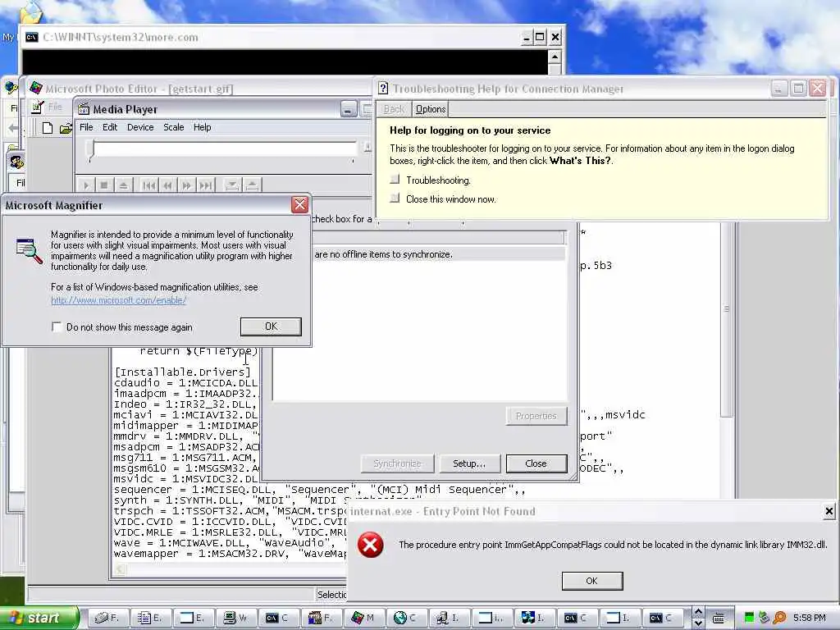This screenshot has width=840, height=630.
Task: Click the vertical scrollbar thumb beside msvidc text
Action: [727, 322]
